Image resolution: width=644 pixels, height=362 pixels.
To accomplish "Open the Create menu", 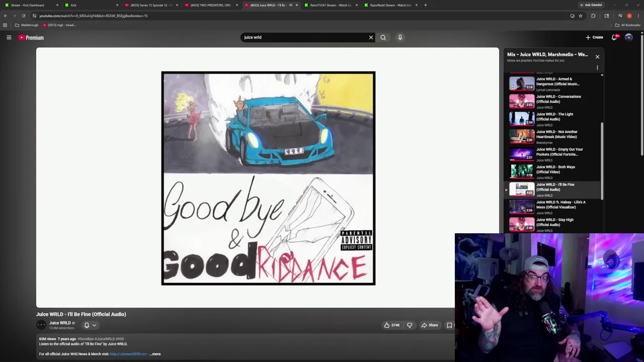I will tap(594, 37).
